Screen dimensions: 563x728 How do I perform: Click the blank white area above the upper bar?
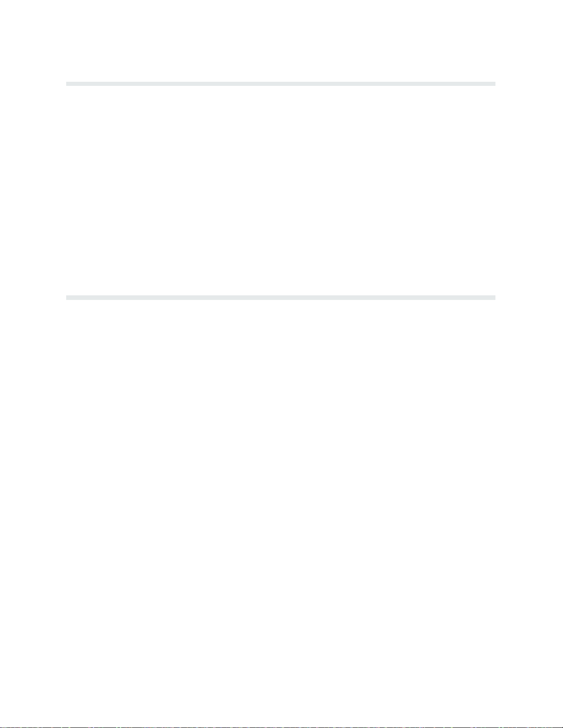point(281,41)
